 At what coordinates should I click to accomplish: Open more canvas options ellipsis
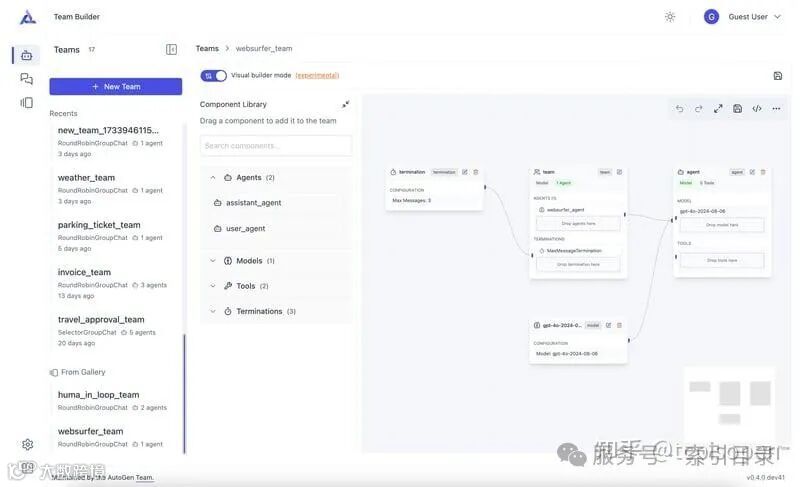pos(776,109)
